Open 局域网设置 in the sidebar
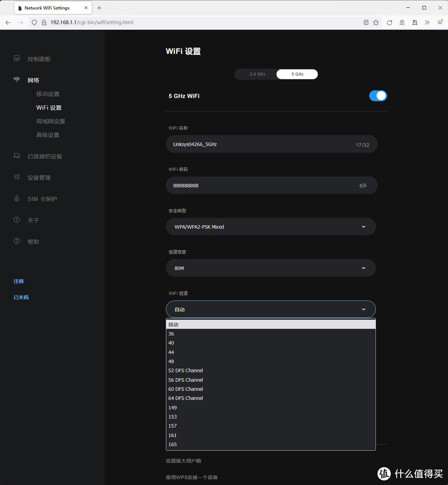The height and width of the screenshot is (485, 448). point(51,121)
